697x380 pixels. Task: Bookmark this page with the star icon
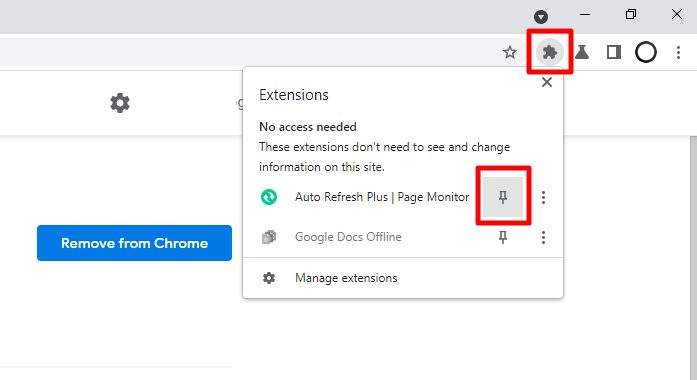coord(509,52)
